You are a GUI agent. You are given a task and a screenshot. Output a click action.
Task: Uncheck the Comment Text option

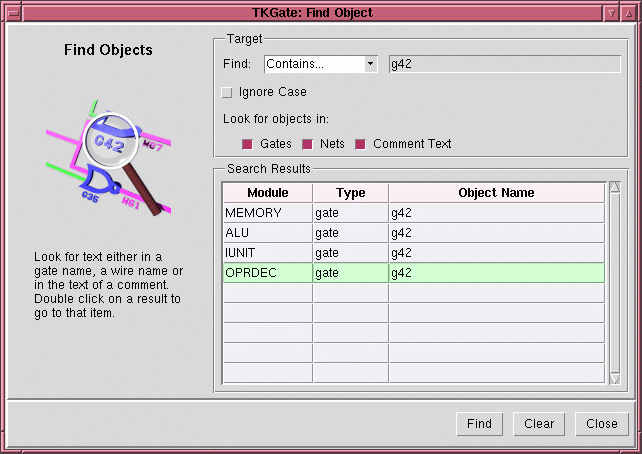point(360,144)
